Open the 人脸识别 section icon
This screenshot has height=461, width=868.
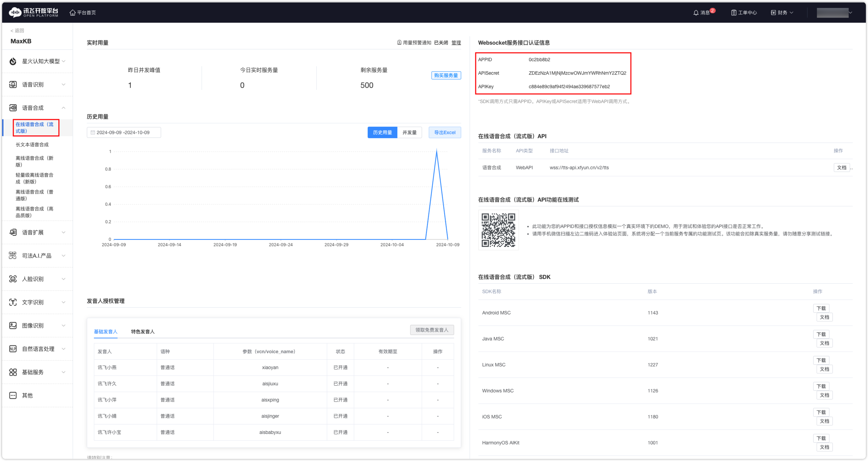(x=12, y=279)
